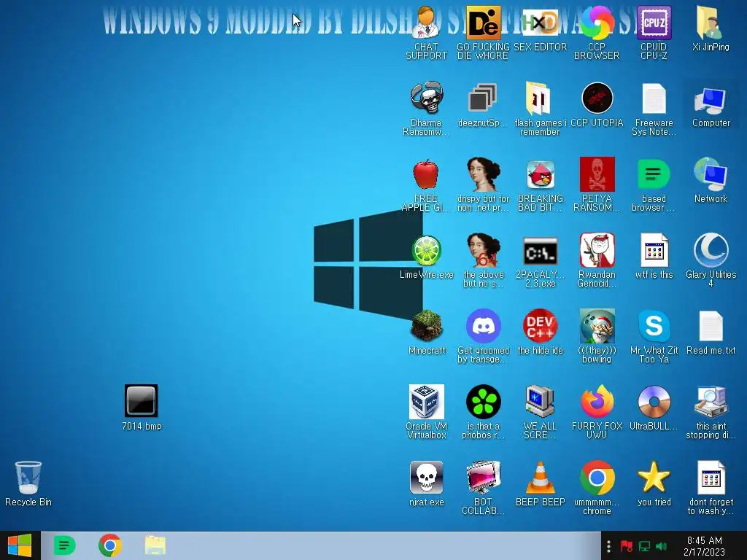Open the 2PACALY... 2.3.exe console icon

tap(540, 261)
